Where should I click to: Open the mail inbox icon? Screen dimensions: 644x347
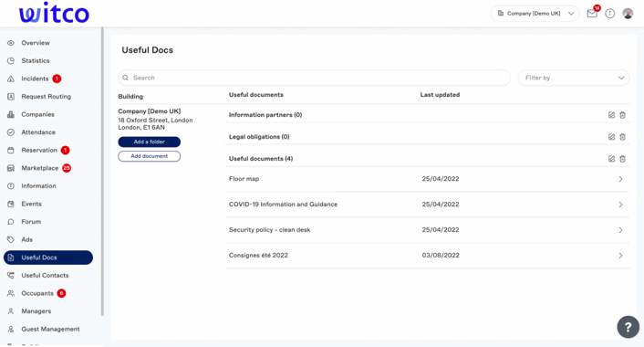point(592,14)
